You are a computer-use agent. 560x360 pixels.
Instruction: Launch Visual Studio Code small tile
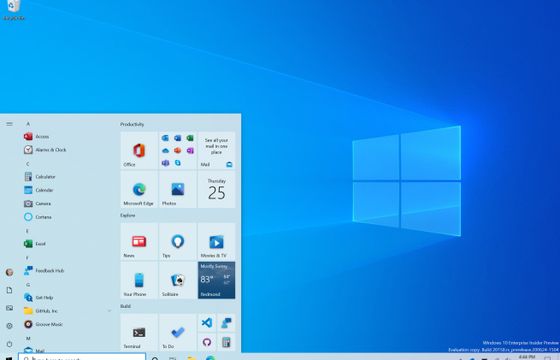pos(207,323)
